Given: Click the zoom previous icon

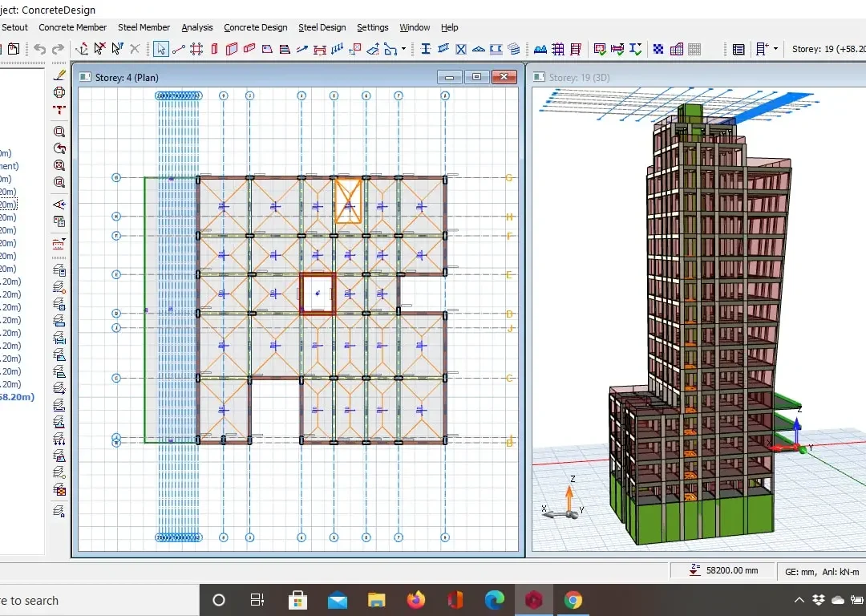Looking at the screenshot, I should 59,148.
